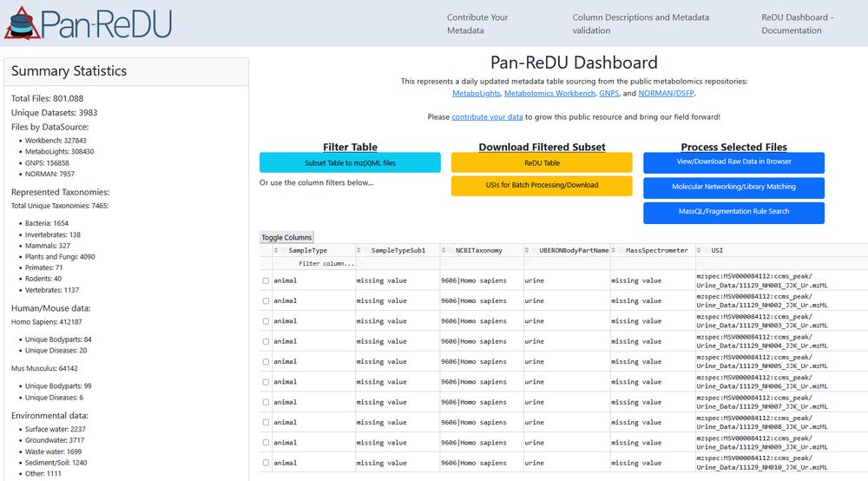The width and height of the screenshot is (868, 481).
Task: Open MassQL/Fragmentation Rule Search
Action: point(733,212)
